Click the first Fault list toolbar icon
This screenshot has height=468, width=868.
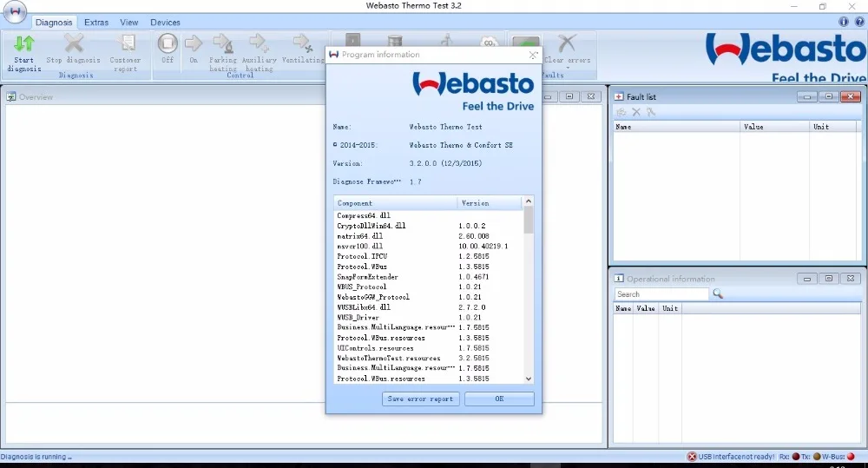(621, 112)
